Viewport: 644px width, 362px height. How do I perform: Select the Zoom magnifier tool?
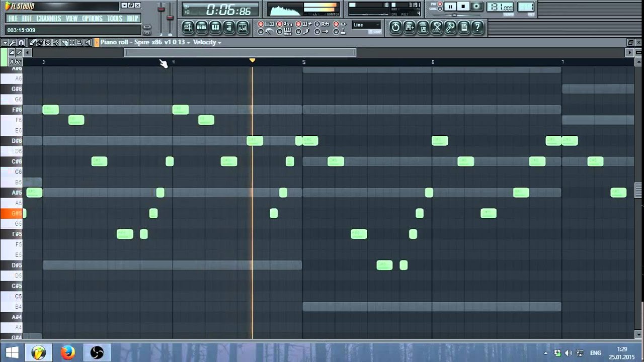tap(80, 43)
